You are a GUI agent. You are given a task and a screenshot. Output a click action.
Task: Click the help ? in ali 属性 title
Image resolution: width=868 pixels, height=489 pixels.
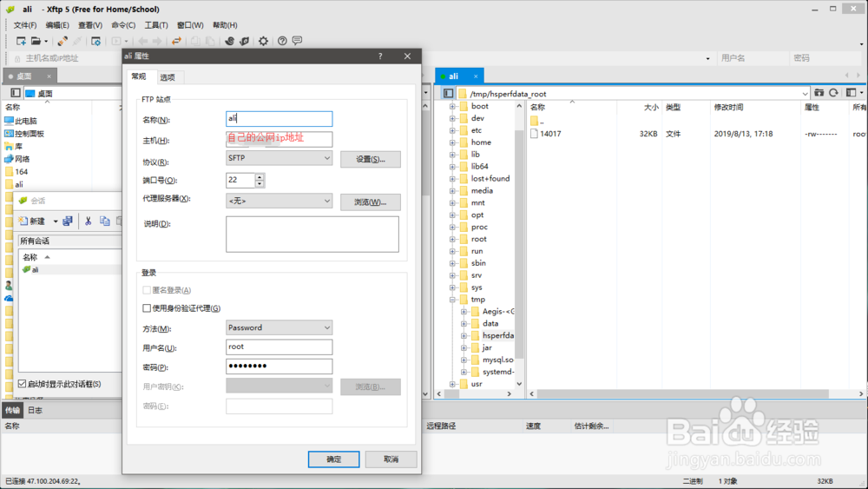(380, 56)
